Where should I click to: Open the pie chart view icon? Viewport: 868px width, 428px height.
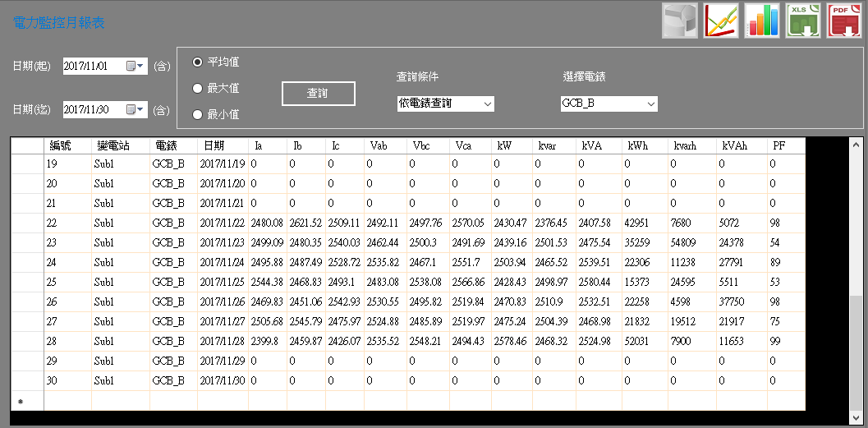coord(680,21)
